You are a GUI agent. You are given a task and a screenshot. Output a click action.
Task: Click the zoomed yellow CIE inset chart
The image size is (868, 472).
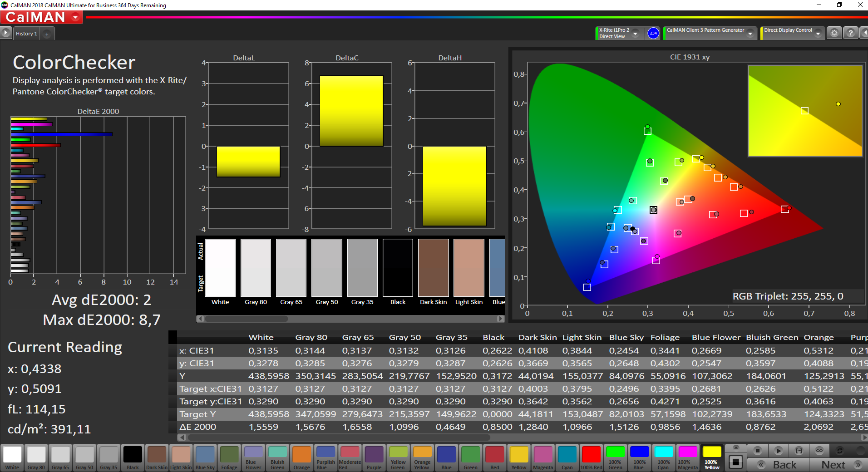805,111
